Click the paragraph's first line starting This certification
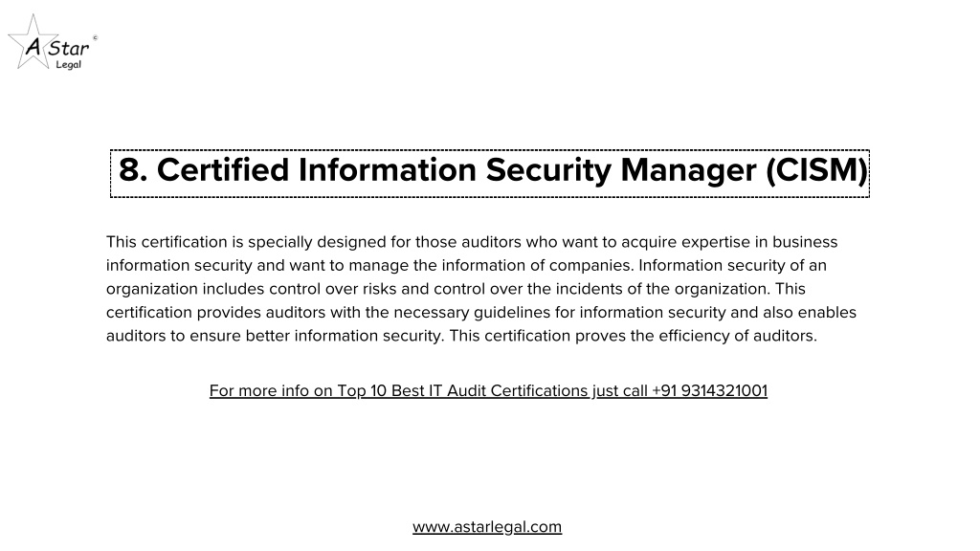Viewport: 980px width, 551px height. click(x=472, y=242)
